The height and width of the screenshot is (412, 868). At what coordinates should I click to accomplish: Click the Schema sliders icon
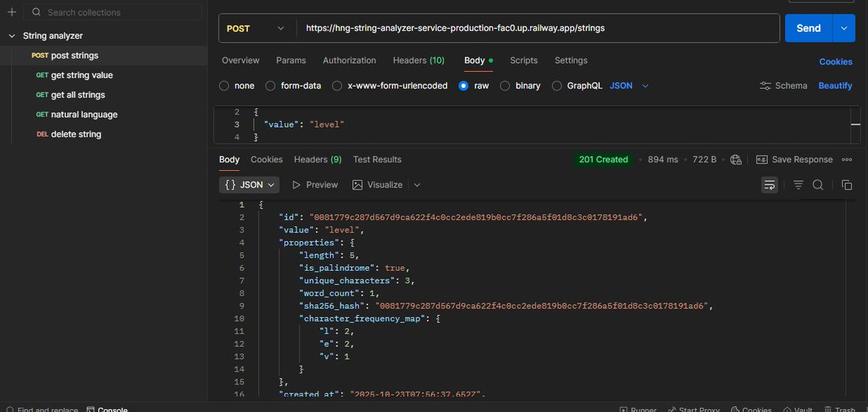[x=765, y=85]
